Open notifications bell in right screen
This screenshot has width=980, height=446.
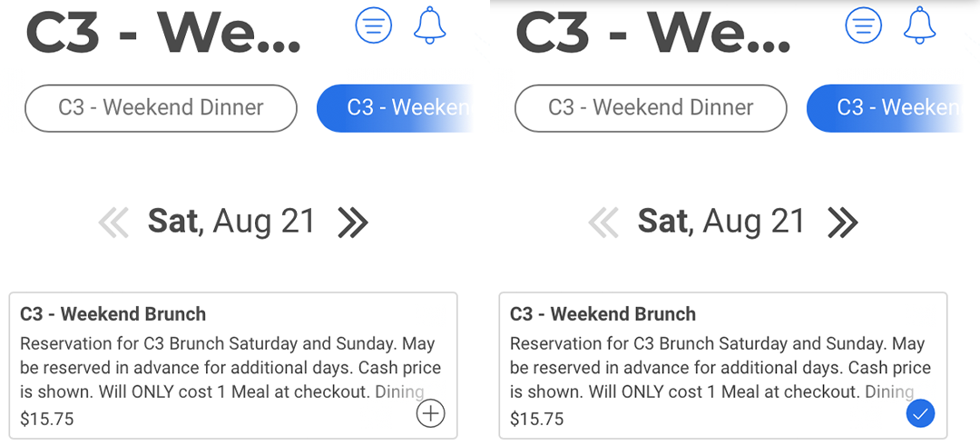[x=920, y=25]
